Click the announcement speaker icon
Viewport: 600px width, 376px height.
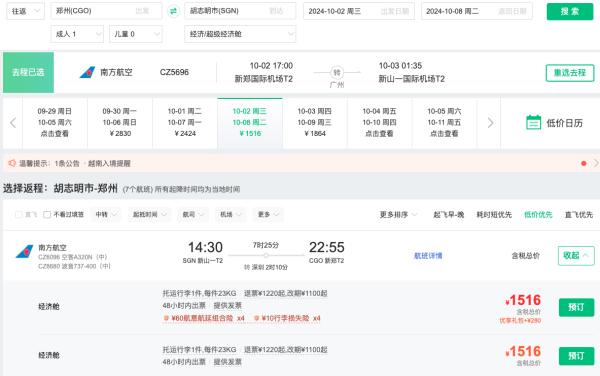point(12,163)
